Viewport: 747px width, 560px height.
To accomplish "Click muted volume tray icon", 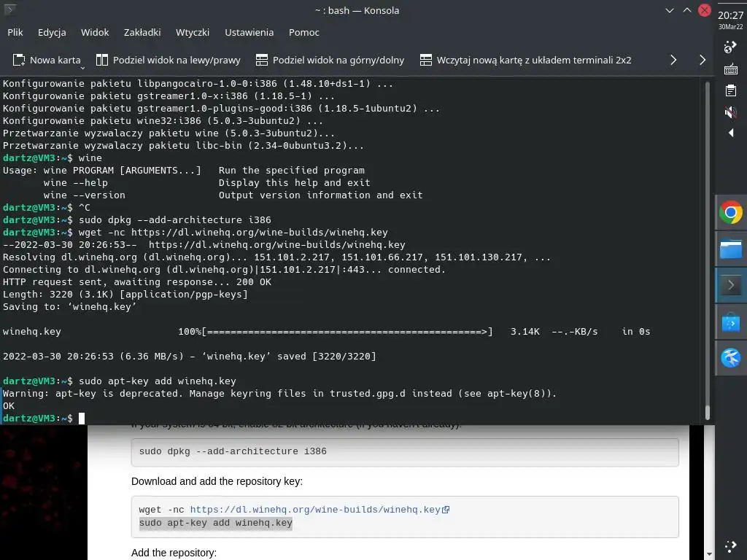I will (x=730, y=112).
